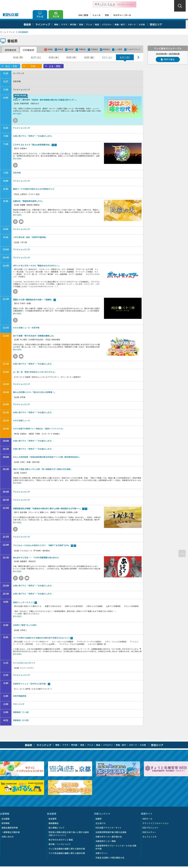
Task: Open website icon under あぐり京都
Action: (15, 356)
